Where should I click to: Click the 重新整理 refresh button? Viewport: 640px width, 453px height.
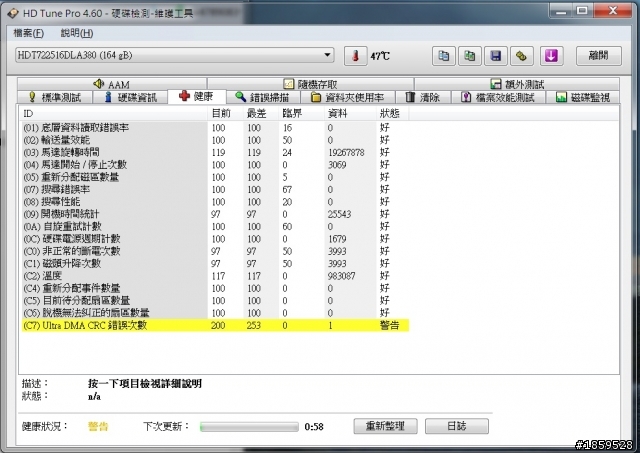click(385, 426)
